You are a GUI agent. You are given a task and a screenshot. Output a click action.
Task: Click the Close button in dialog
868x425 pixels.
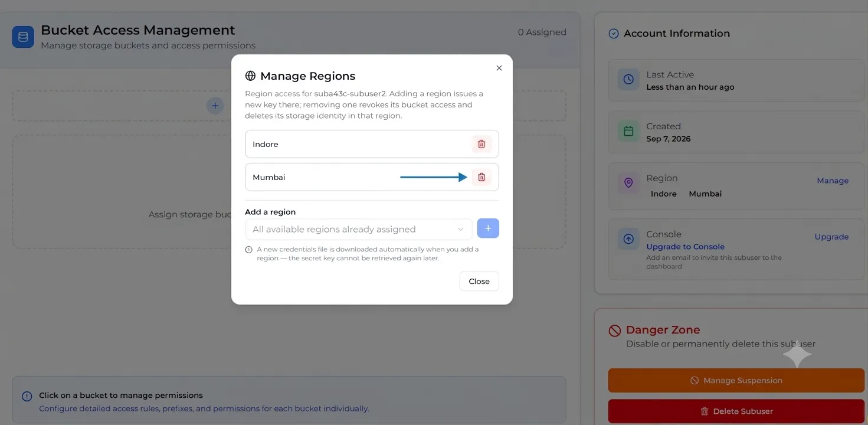(479, 281)
